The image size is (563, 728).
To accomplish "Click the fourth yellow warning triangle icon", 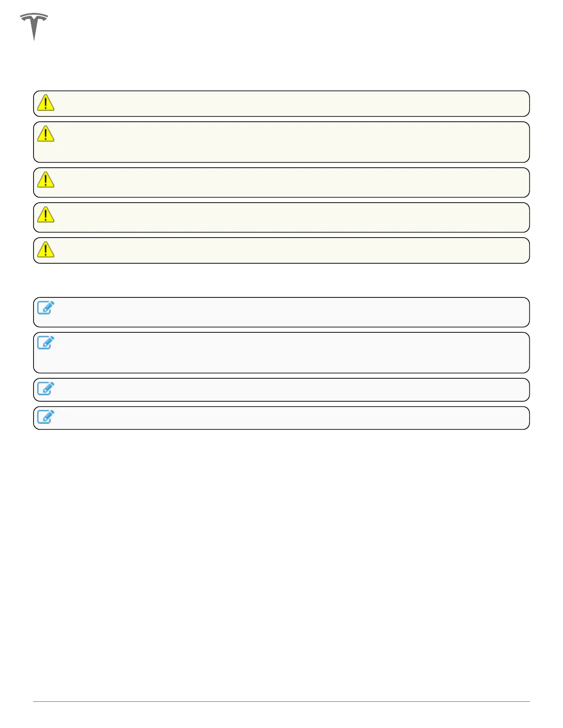I will [x=46, y=214].
